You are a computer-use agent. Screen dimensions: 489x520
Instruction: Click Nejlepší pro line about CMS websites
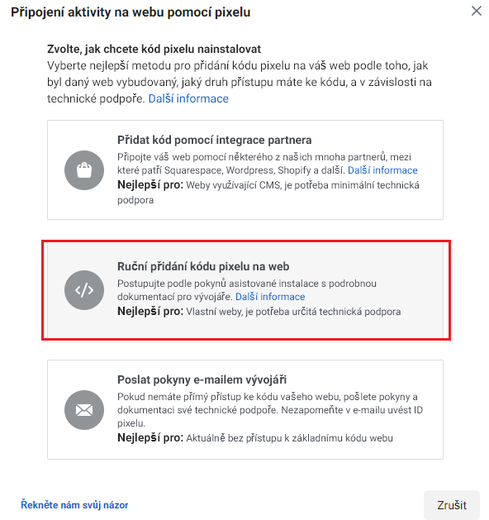tap(268, 192)
